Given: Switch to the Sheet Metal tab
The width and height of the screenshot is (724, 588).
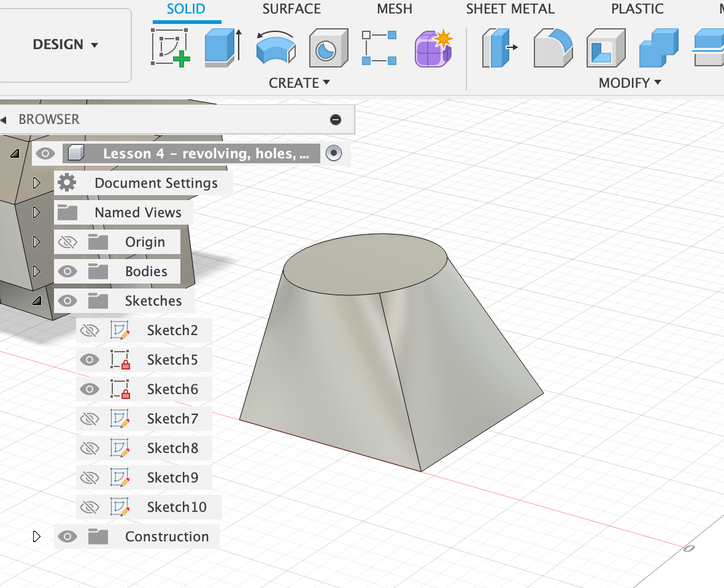Looking at the screenshot, I should tap(510, 9).
